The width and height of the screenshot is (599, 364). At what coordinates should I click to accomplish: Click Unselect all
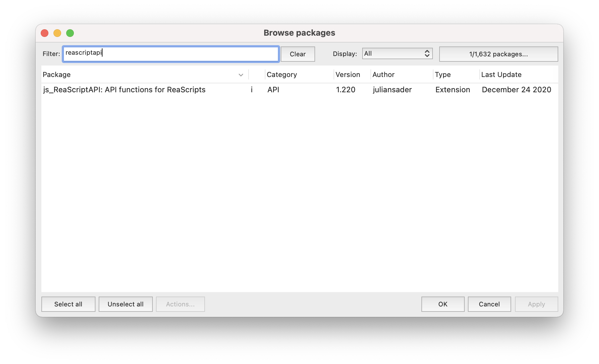pyautogui.click(x=125, y=304)
